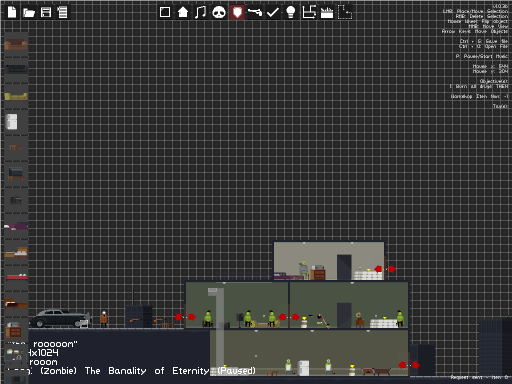This screenshot has width=512, height=384.
Task: Pick the purple bed from the palette
Action: click(16, 226)
